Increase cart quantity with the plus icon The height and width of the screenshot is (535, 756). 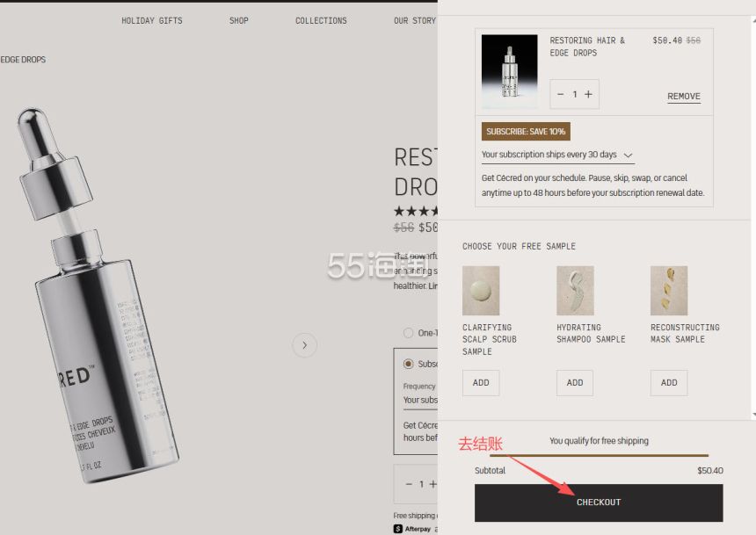(588, 95)
